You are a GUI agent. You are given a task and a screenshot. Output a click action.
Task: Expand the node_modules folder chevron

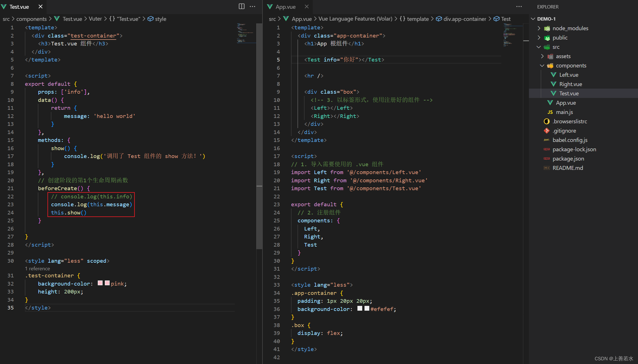(539, 28)
